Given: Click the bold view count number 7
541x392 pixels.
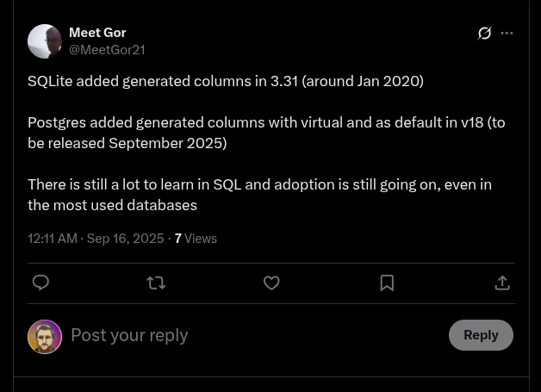Looking at the screenshot, I should click(177, 239).
